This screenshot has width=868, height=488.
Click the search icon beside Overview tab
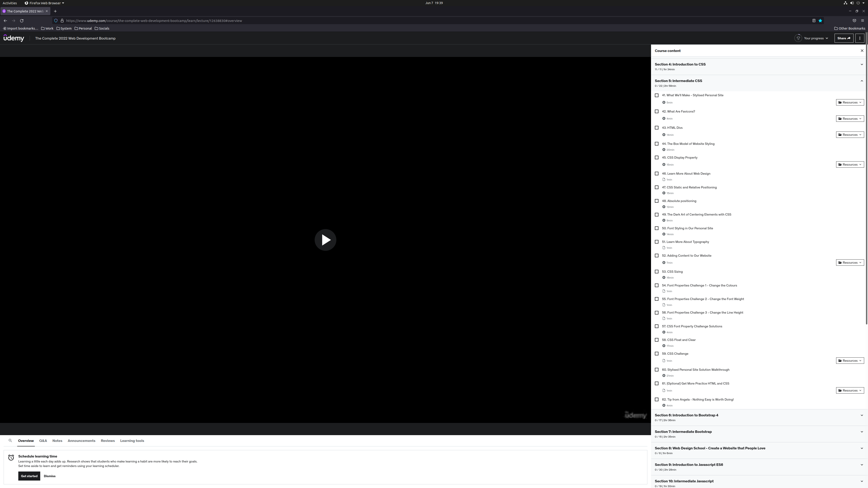point(10,441)
